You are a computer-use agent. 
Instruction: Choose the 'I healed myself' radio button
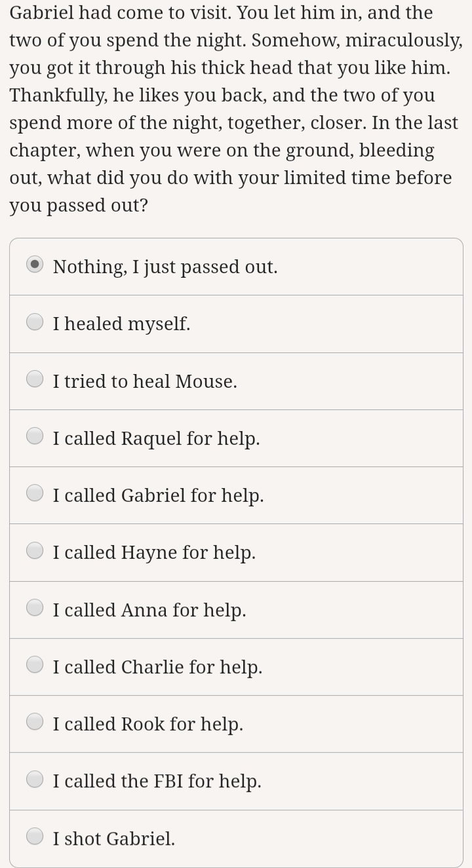click(35, 322)
